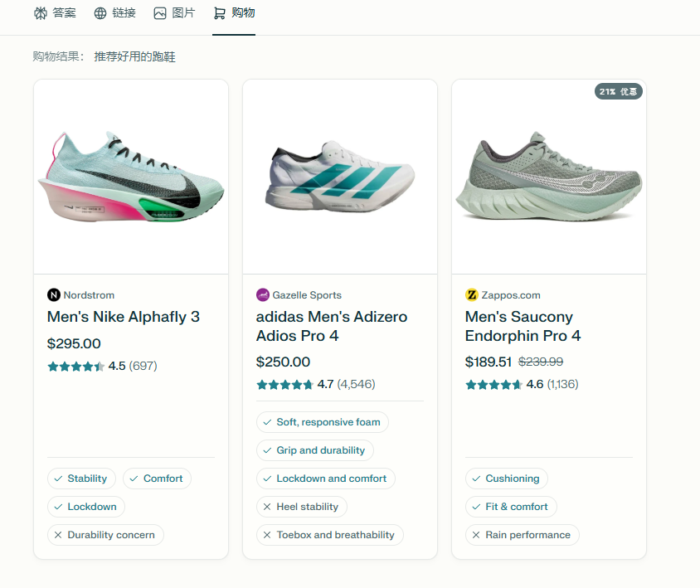Click the picture icon for 图片
Screen dimensions: 700x588
pyautogui.click(x=160, y=13)
